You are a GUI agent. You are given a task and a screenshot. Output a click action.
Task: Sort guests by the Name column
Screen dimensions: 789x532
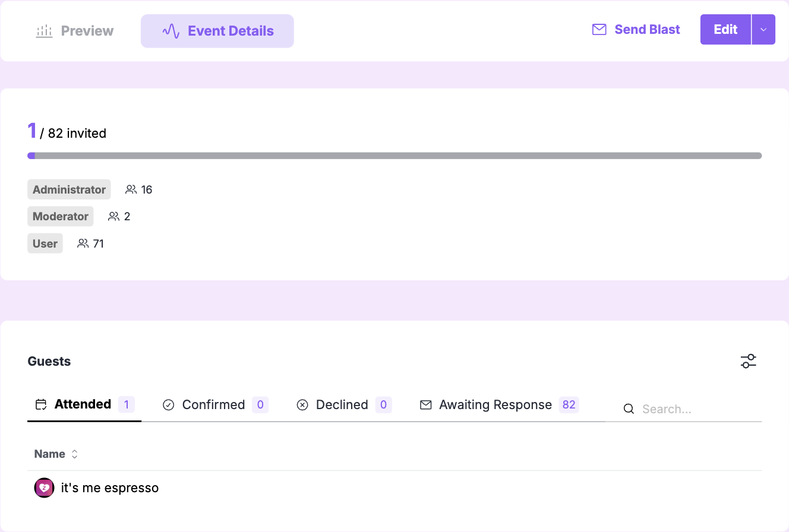point(56,454)
